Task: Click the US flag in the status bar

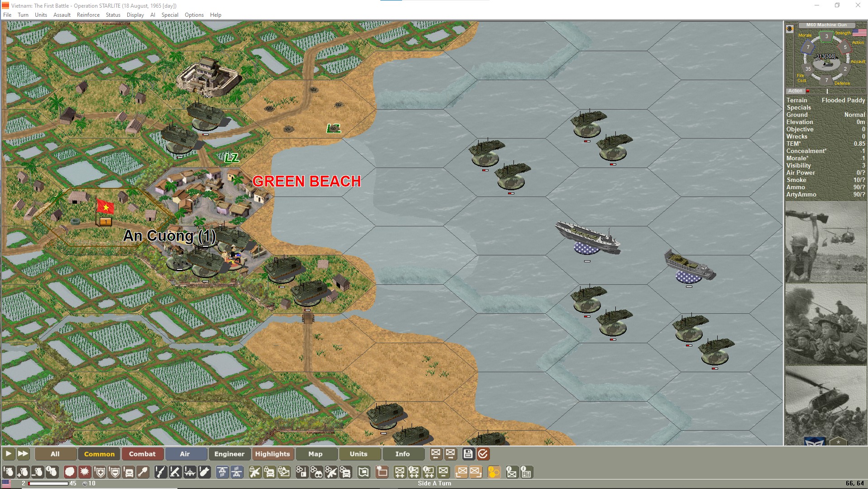Action: pos(7,484)
